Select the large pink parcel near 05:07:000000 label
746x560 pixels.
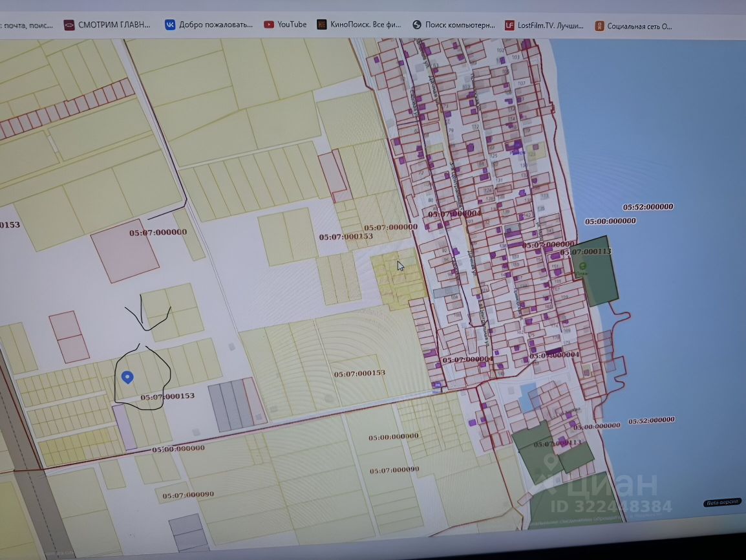coord(125,251)
